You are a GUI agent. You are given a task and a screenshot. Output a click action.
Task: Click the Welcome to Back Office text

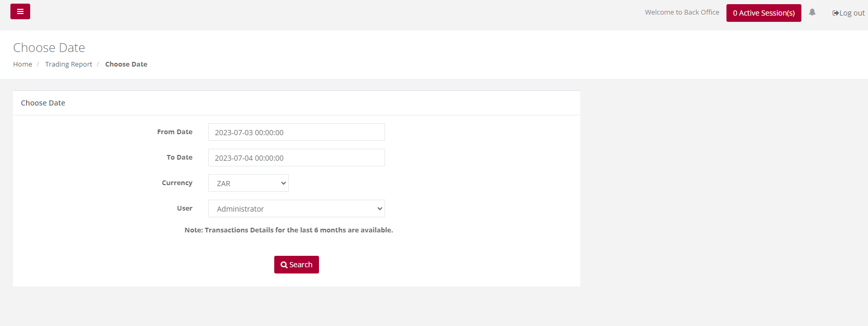pyautogui.click(x=682, y=12)
